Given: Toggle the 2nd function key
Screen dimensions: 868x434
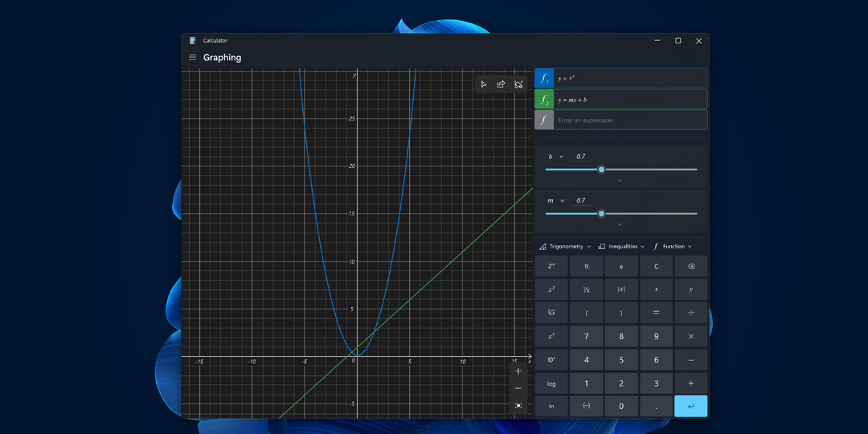Looking at the screenshot, I should pyautogui.click(x=551, y=266).
